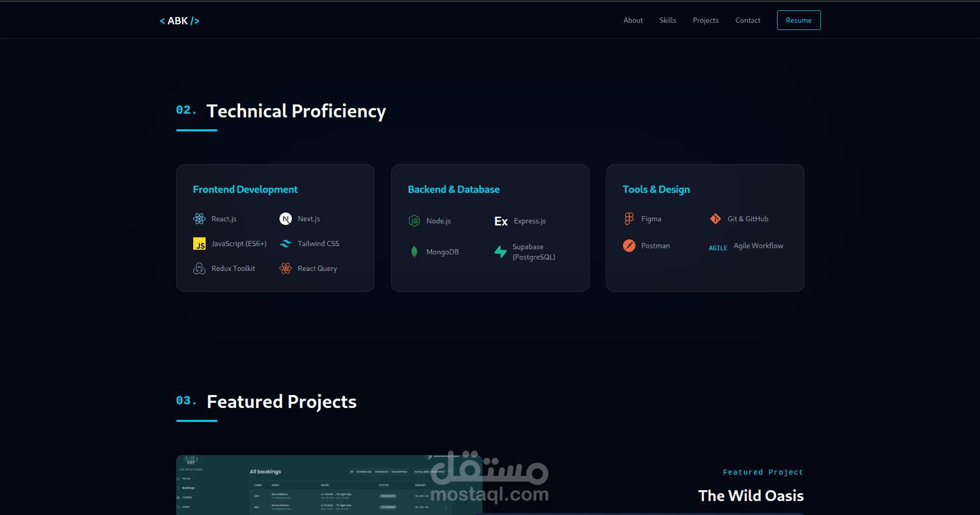Click the 'Next.js' skill label

[x=309, y=219]
